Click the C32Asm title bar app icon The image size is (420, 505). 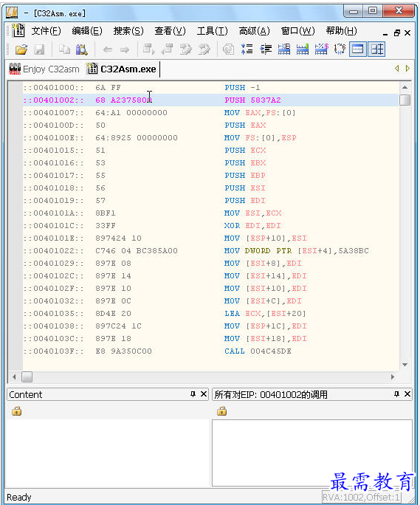coord(13,13)
